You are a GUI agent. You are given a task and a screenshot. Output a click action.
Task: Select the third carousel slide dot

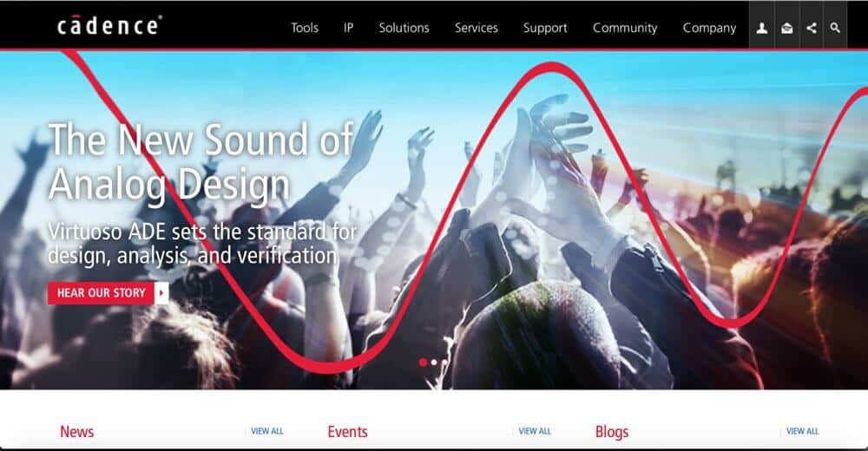pyautogui.click(x=444, y=363)
